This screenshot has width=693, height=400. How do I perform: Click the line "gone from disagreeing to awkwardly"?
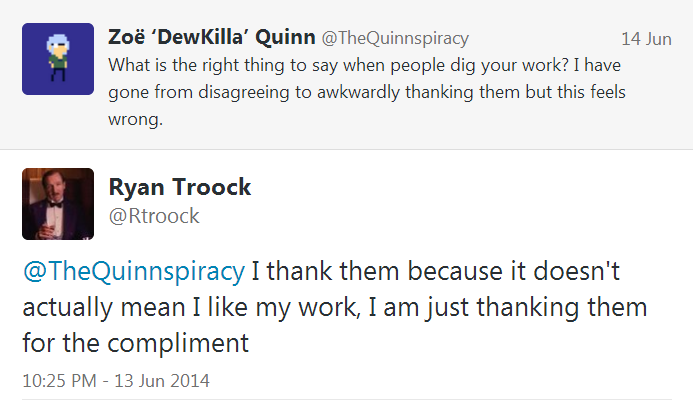pyautogui.click(x=254, y=93)
